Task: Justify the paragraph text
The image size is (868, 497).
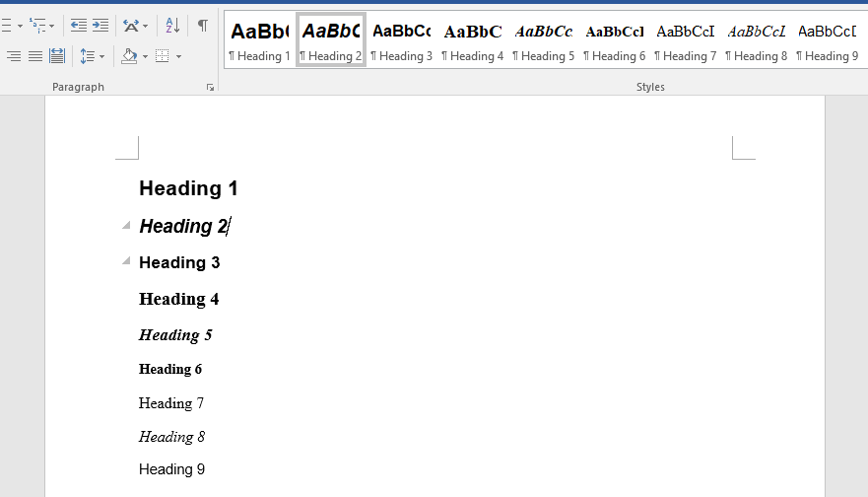Action: click(x=35, y=56)
